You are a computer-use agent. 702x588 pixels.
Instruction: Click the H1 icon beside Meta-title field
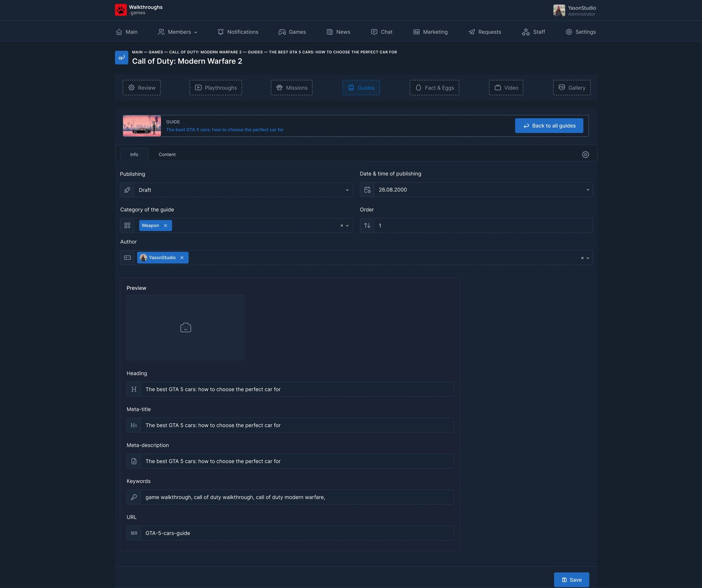134,425
